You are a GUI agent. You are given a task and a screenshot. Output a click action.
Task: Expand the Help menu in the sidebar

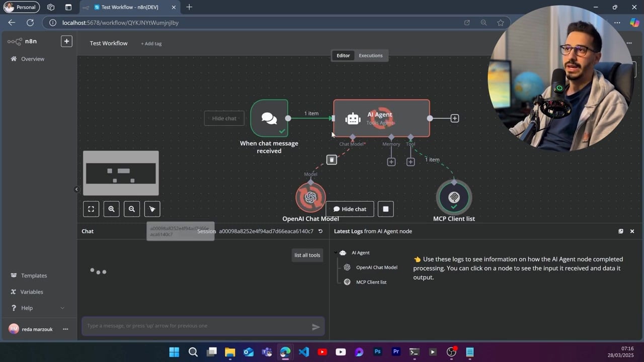[x=38, y=308]
